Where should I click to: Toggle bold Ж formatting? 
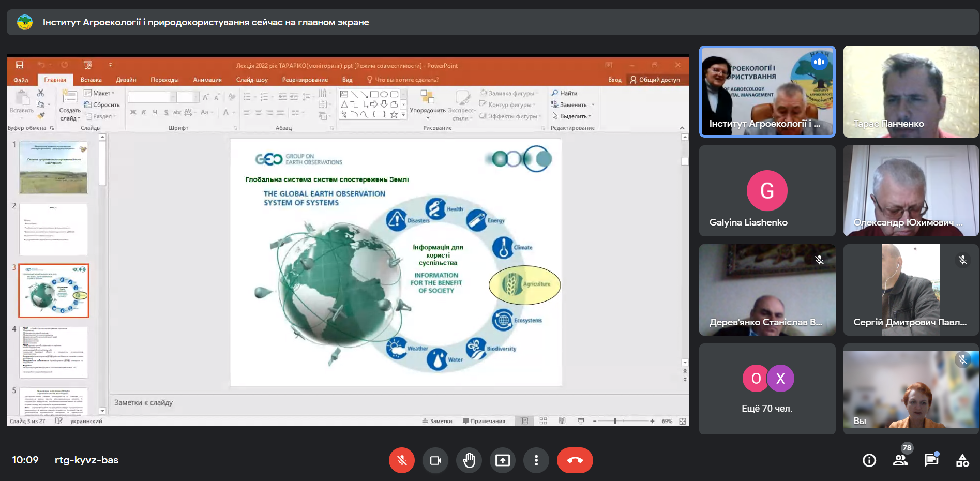click(x=133, y=112)
